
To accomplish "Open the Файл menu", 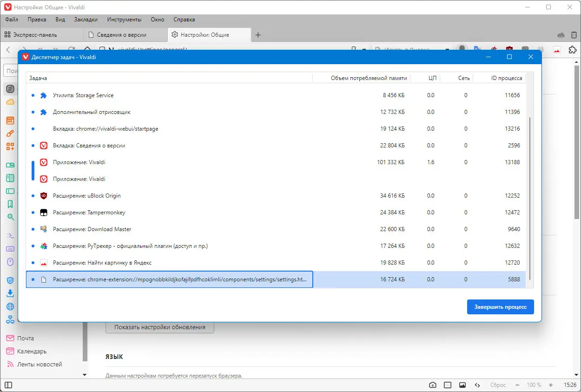I will pos(12,20).
